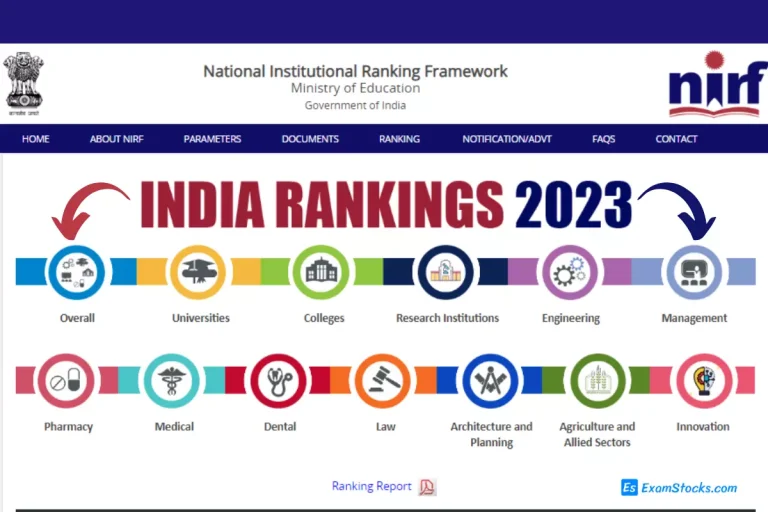Open the Law gavel icon
Viewport: 768px width, 512px height.
click(x=383, y=381)
